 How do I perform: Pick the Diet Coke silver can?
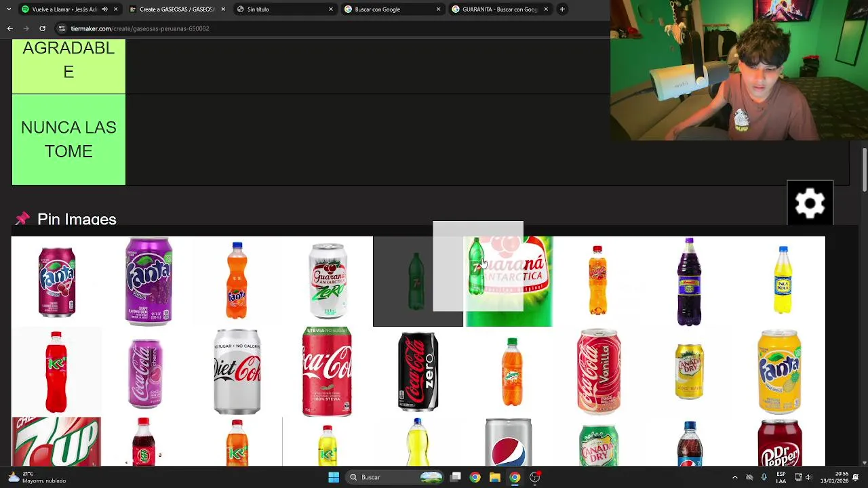[x=237, y=371]
